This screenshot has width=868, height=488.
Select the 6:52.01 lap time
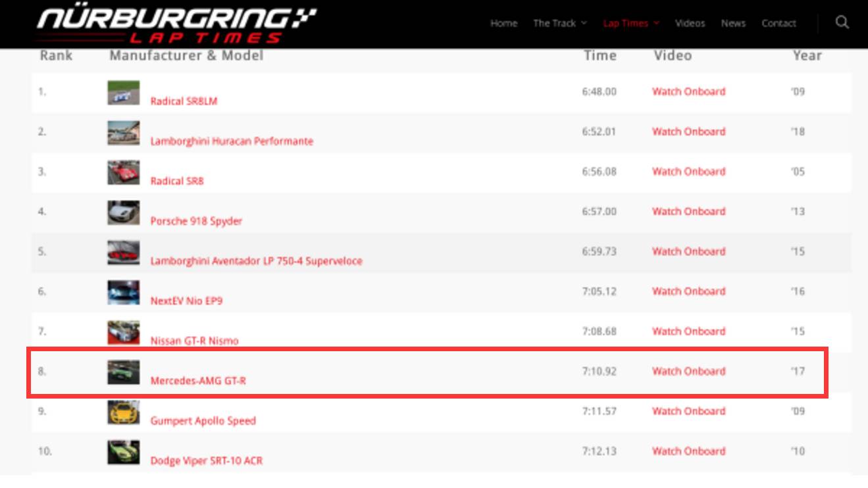coord(599,132)
